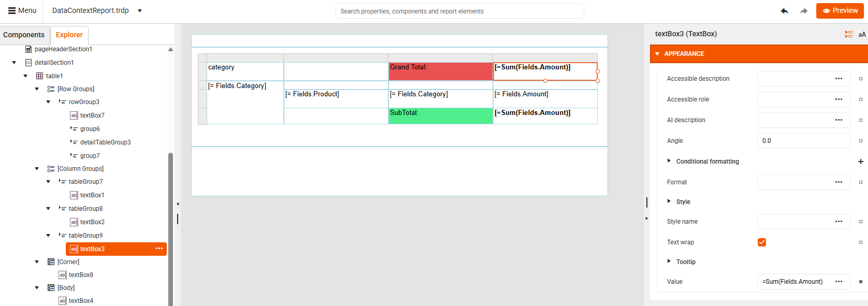Viewport: 868px width, 306px height.
Task: Toggle categorized properties view icon
Action: click(x=848, y=34)
